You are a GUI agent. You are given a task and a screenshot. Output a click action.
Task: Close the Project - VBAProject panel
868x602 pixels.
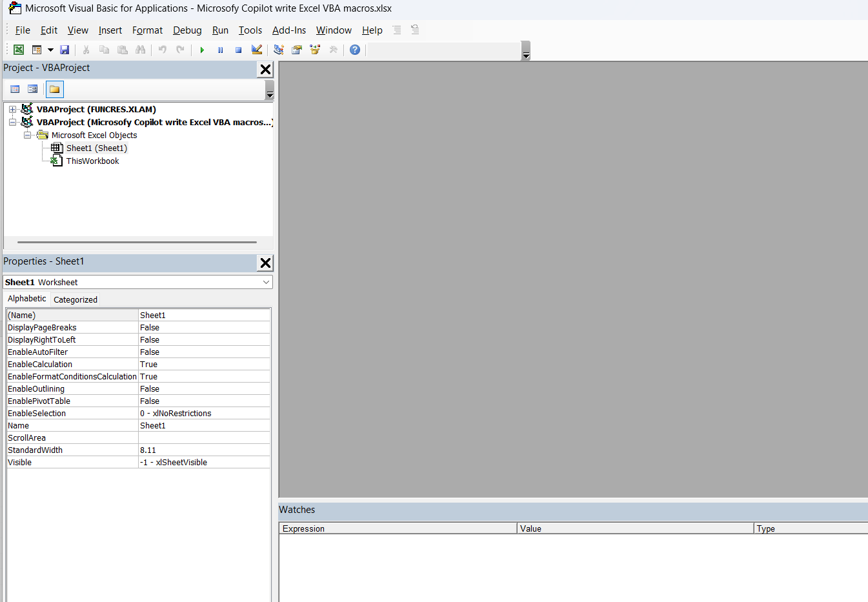point(265,70)
